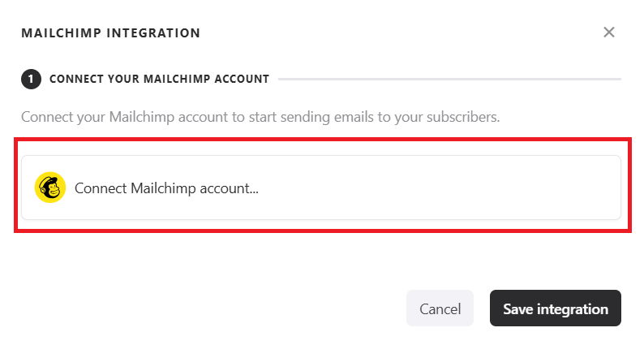Click the divider line beside the step heading
This screenshot has height=345, width=644.
[449, 80]
